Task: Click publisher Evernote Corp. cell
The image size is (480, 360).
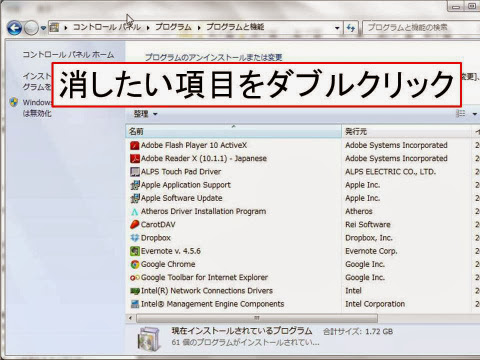Action: click(x=371, y=251)
